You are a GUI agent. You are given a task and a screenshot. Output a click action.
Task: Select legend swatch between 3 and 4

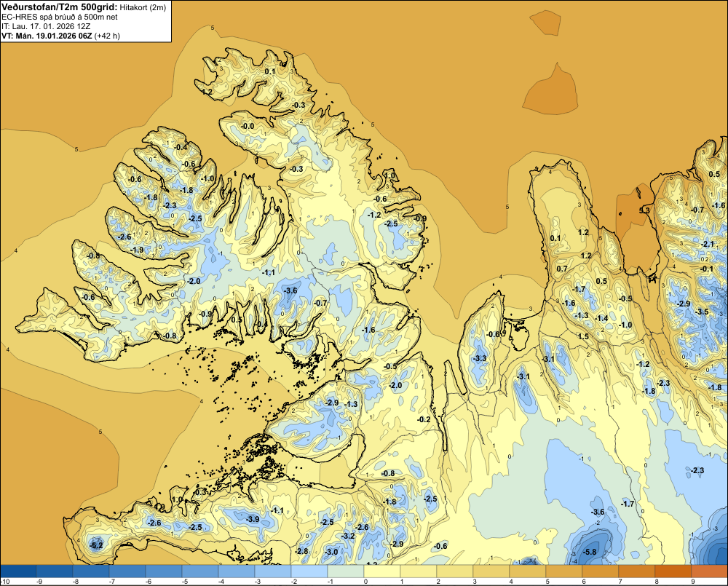pyautogui.click(x=491, y=571)
